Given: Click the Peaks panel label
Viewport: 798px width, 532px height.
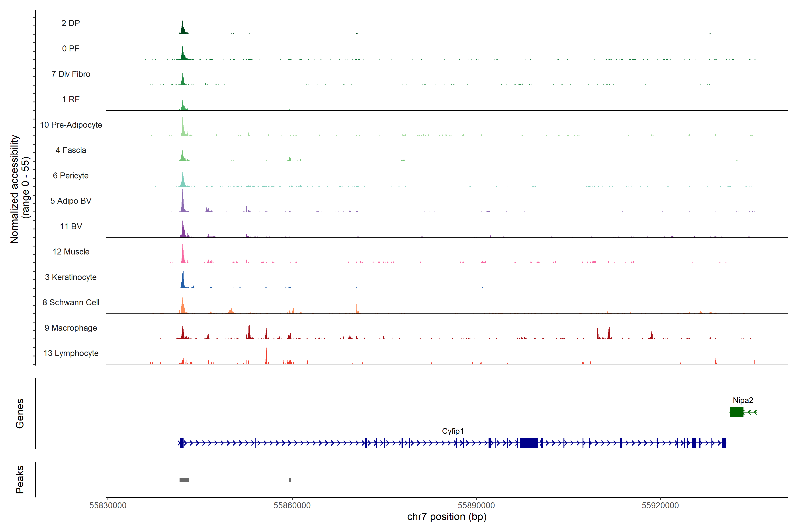Looking at the screenshot, I should 20,479.
